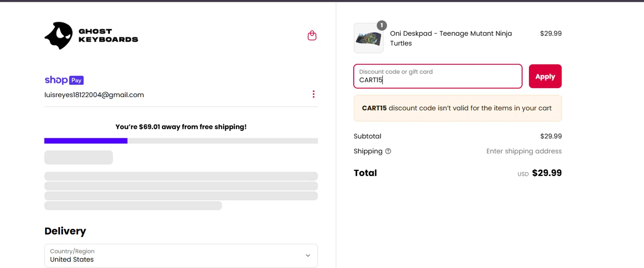Open the three-dot account options menu
Viewport: 644px width, 268px height.
pos(313,94)
